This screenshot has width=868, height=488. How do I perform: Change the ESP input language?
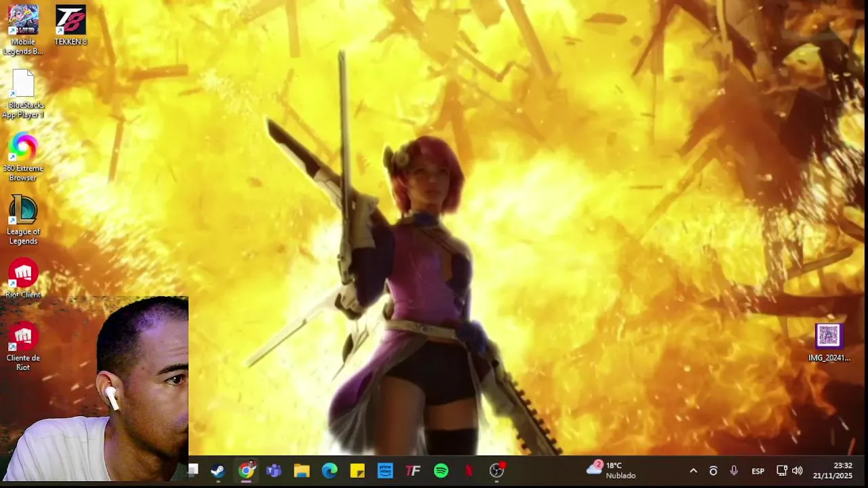pyautogui.click(x=758, y=471)
